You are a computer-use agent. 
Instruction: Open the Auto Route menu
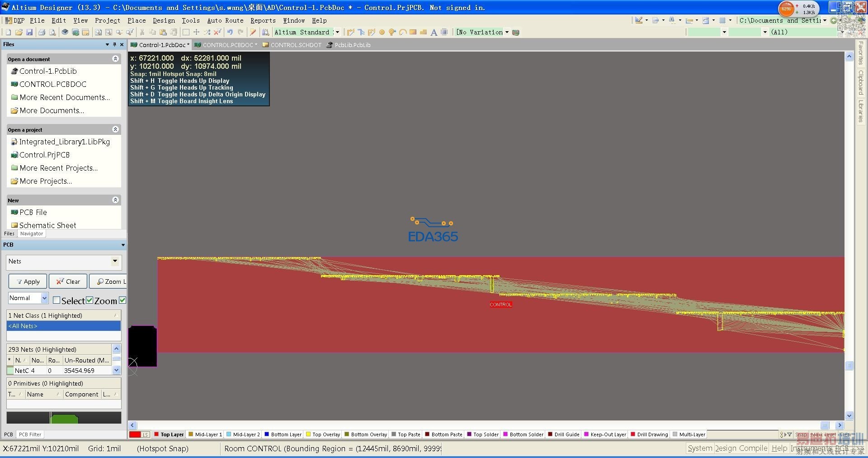225,20
